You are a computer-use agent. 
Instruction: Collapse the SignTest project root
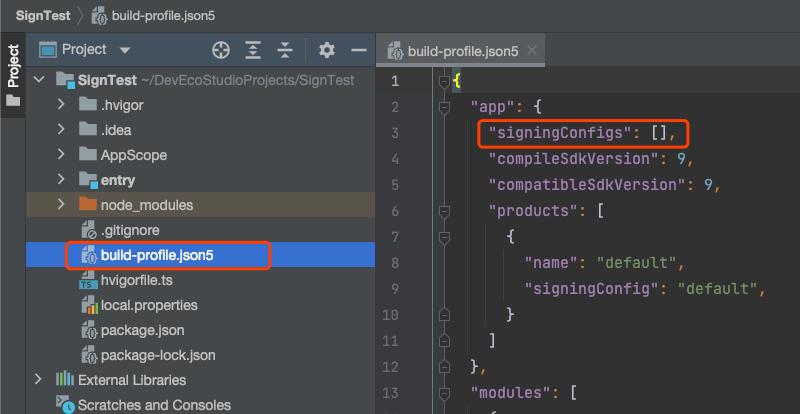pyautogui.click(x=39, y=79)
